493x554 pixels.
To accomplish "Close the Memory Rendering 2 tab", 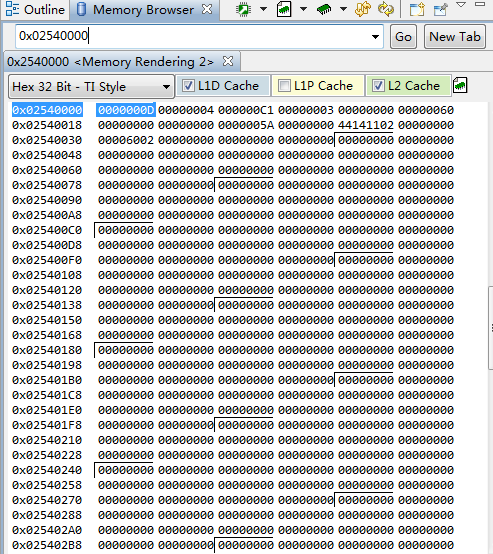I will coord(228,61).
